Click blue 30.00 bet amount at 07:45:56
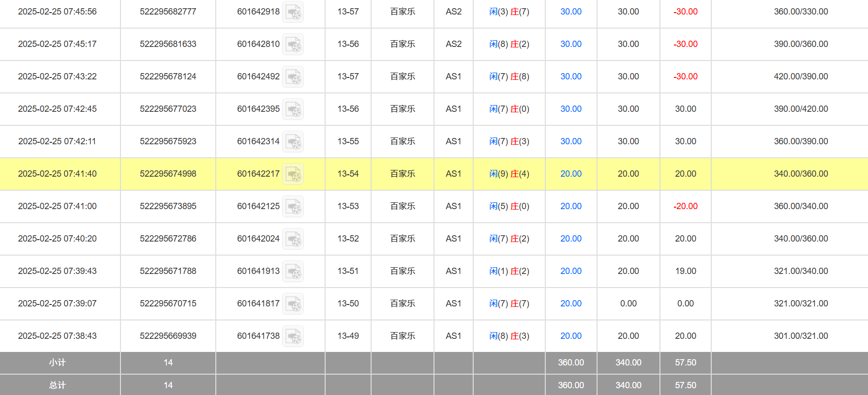868x395 pixels. [x=571, y=12]
